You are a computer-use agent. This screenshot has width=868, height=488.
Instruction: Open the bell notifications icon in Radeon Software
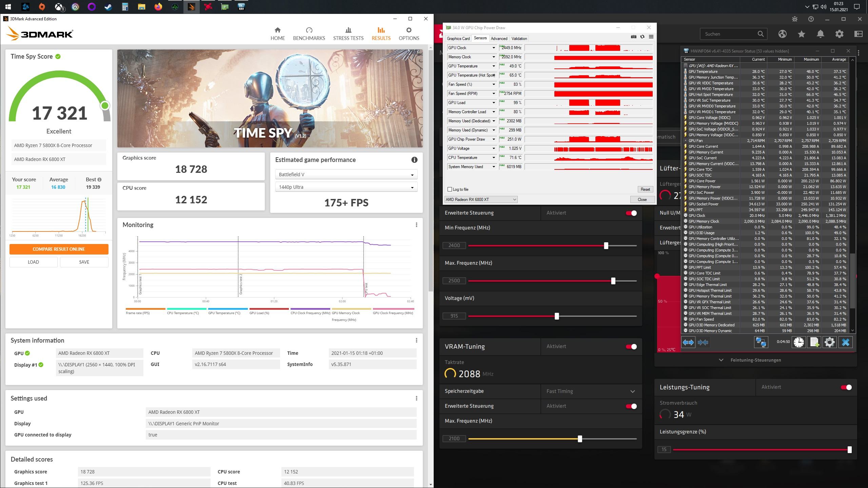821,34
